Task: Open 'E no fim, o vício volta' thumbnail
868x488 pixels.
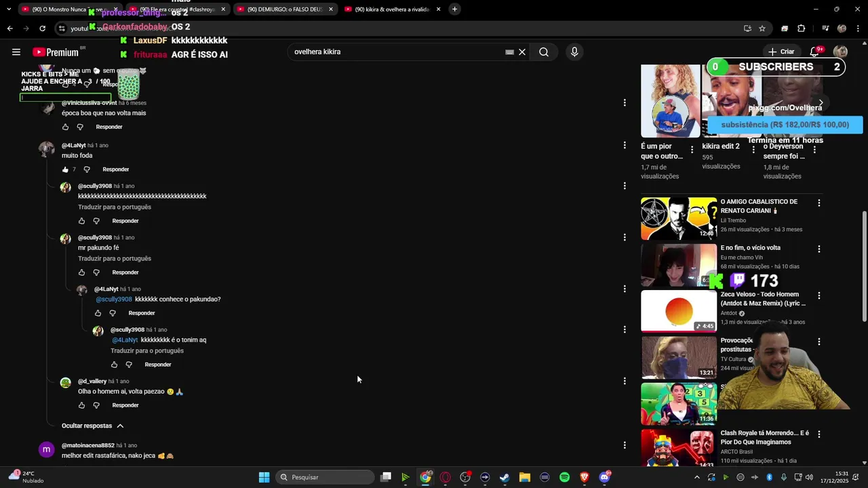Action: point(679,265)
